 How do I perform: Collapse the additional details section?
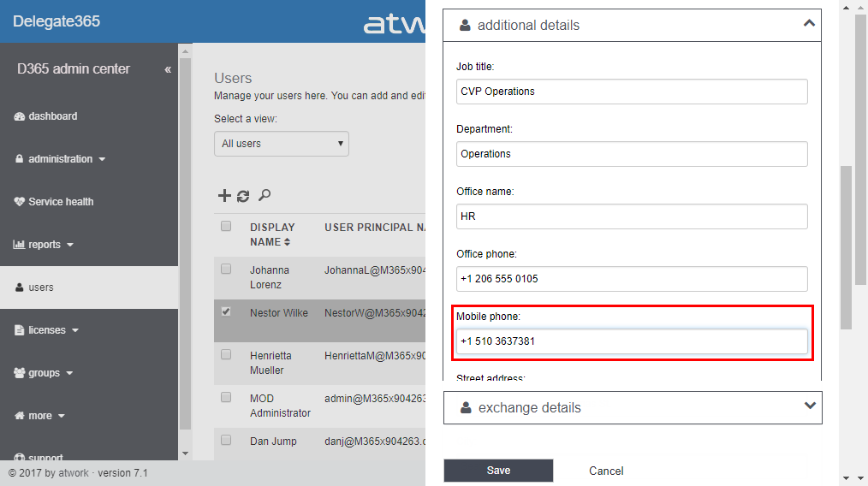pos(809,24)
